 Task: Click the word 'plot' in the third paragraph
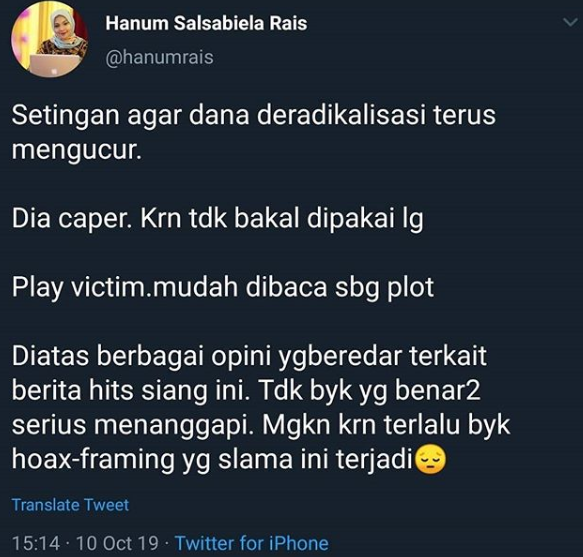(410, 288)
